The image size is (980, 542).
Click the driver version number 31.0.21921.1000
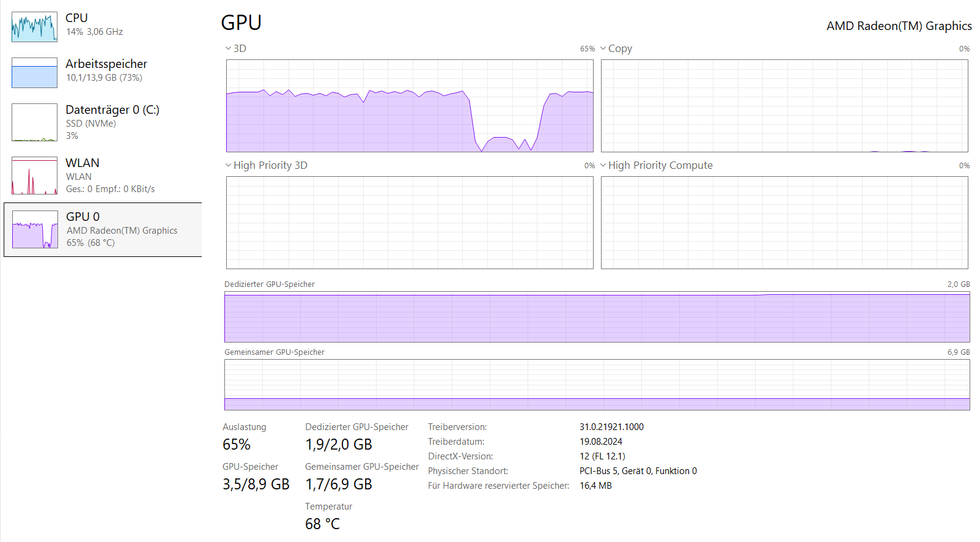(611, 427)
